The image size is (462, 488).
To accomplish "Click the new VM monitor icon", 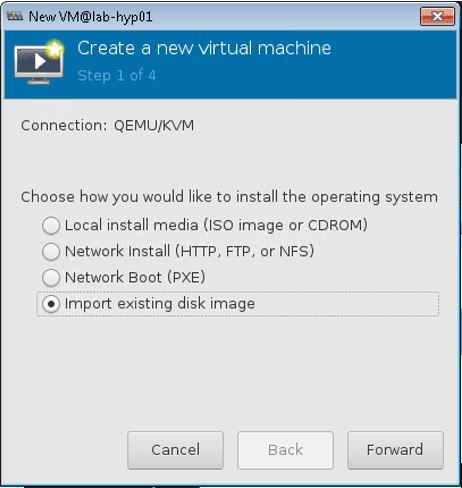I will (x=39, y=63).
